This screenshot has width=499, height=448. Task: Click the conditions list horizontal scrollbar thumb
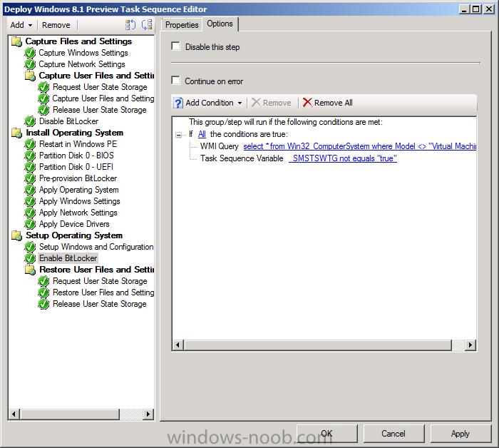[x=318, y=345]
